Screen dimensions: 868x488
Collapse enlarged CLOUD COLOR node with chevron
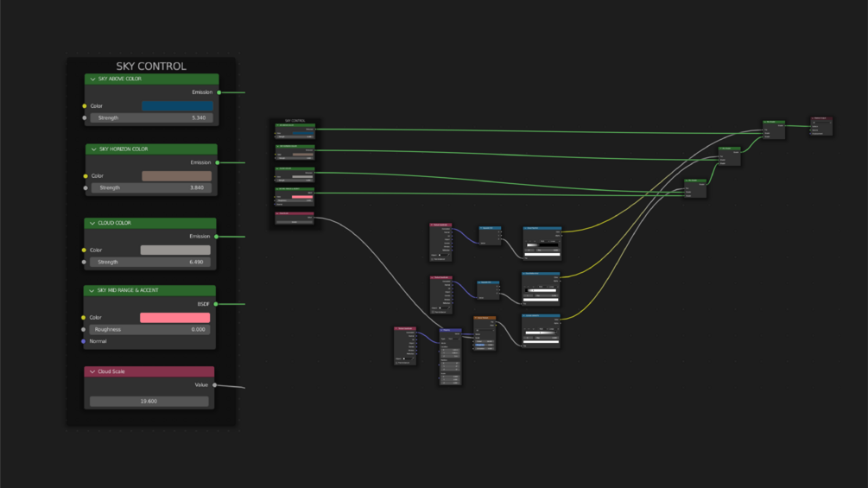click(x=92, y=223)
